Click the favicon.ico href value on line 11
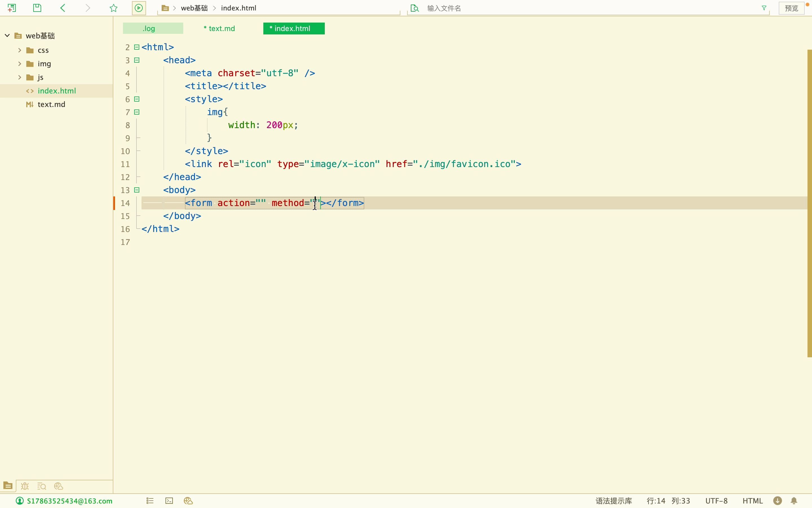The height and width of the screenshot is (508, 812). coord(465,164)
